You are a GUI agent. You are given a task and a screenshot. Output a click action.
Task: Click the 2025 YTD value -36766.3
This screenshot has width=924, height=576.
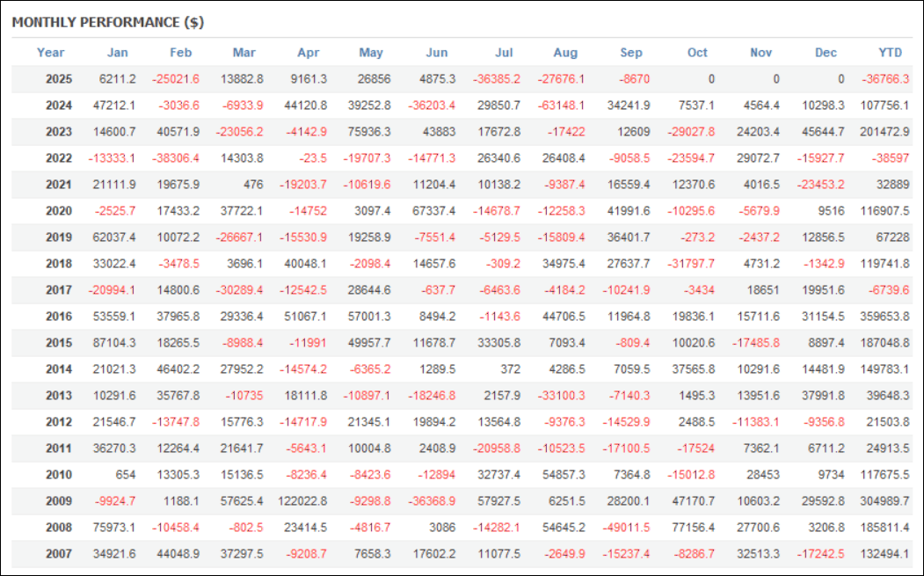pyautogui.click(x=884, y=79)
